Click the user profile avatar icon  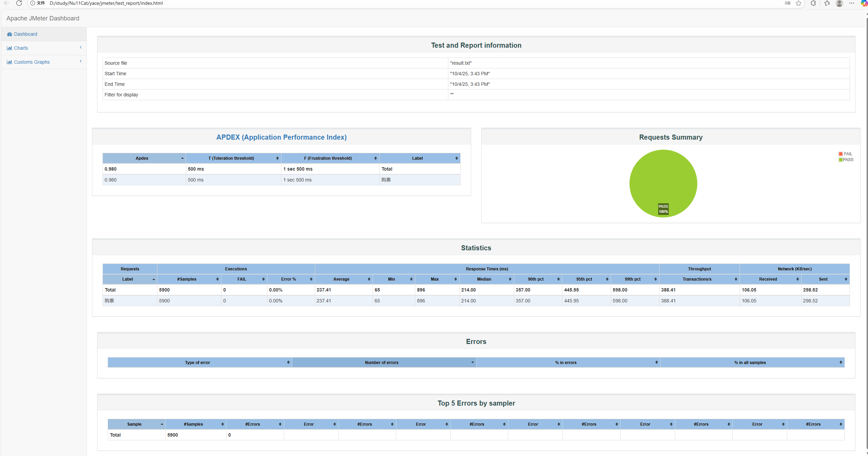[x=839, y=3]
